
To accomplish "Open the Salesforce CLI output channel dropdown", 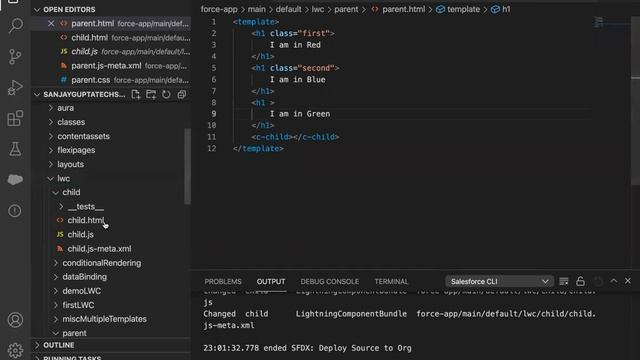I will pyautogui.click(x=499, y=281).
